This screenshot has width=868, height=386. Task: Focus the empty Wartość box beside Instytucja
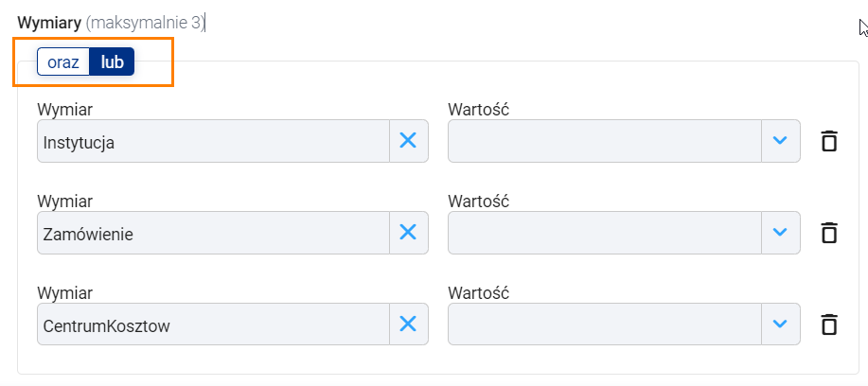click(605, 141)
